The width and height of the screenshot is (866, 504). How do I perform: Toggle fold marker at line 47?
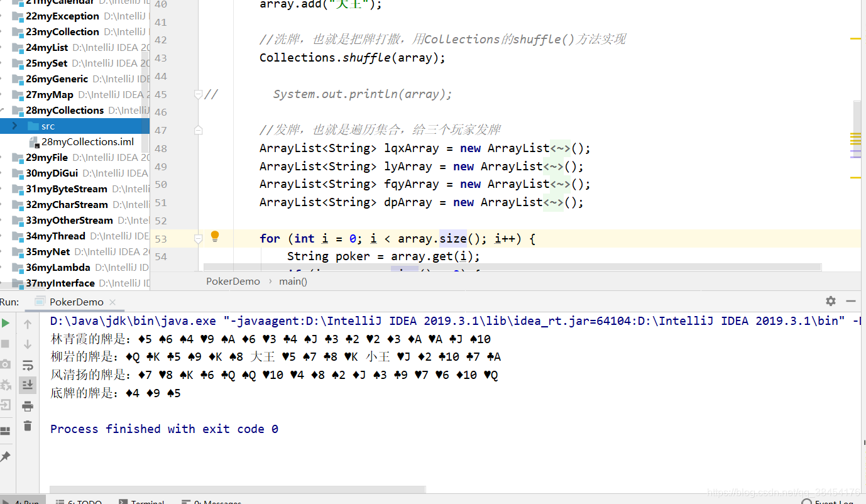[x=199, y=130]
